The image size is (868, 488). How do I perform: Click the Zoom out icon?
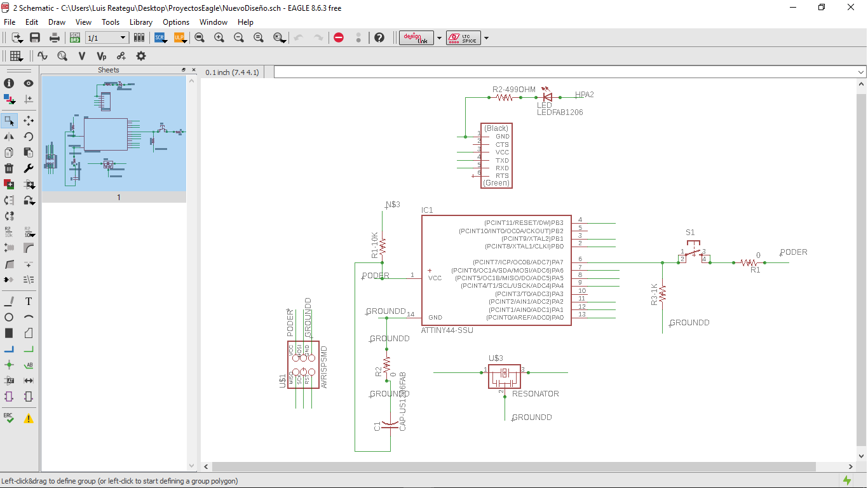click(239, 37)
